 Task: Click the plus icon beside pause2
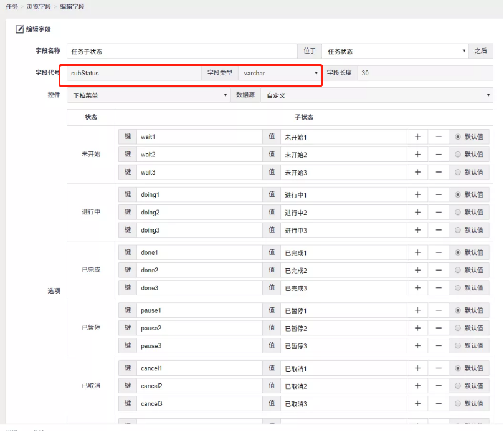click(417, 328)
